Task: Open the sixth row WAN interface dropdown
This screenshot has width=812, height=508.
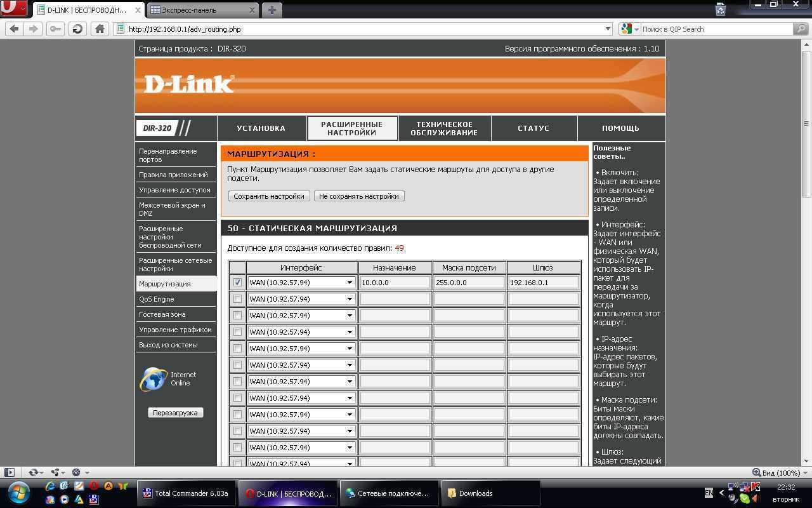Action: 301,365
